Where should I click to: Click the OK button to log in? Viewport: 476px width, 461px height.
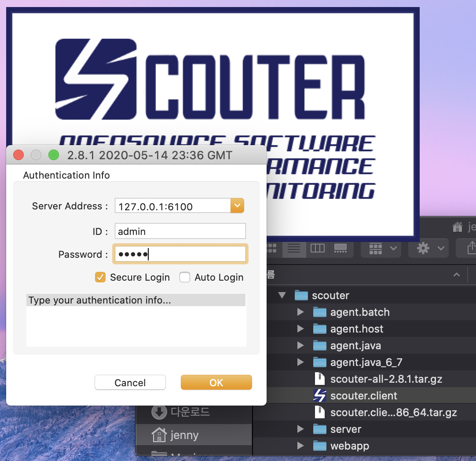click(x=216, y=382)
